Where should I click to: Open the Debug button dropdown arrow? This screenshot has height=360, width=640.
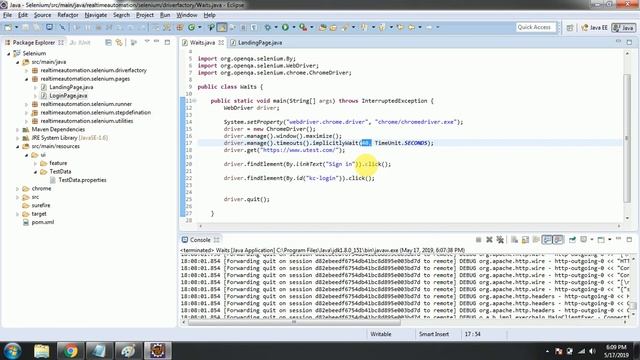point(276,27)
